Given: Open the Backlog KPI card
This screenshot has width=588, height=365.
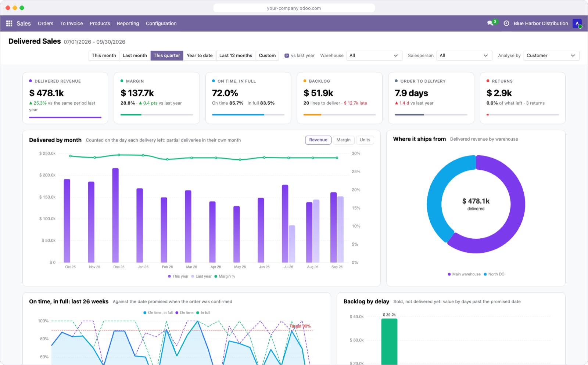Looking at the screenshot, I should (340, 98).
